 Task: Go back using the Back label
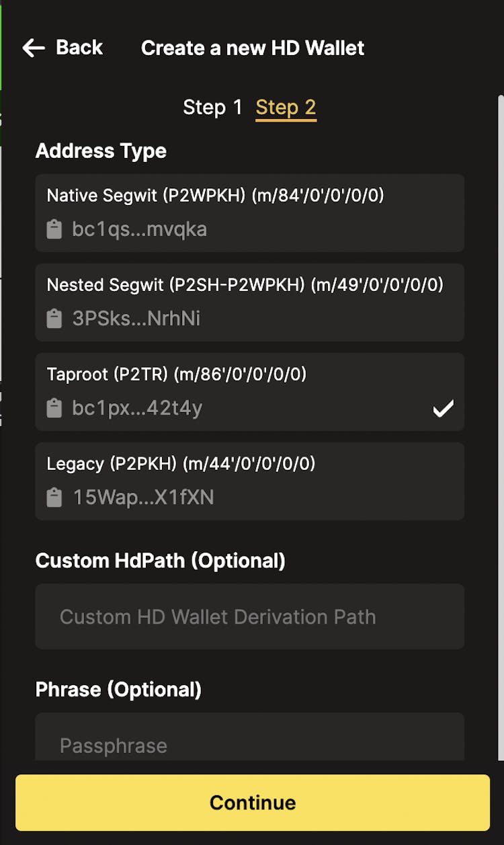pos(79,48)
